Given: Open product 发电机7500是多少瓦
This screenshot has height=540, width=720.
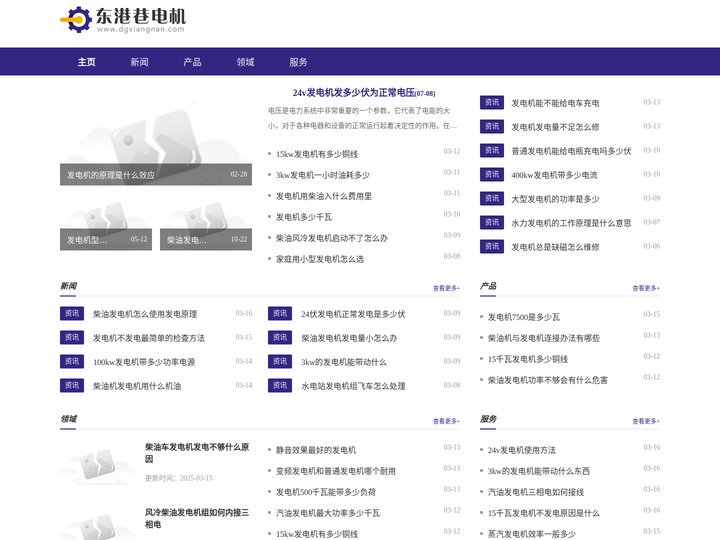Looking at the screenshot, I should click(523, 317).
